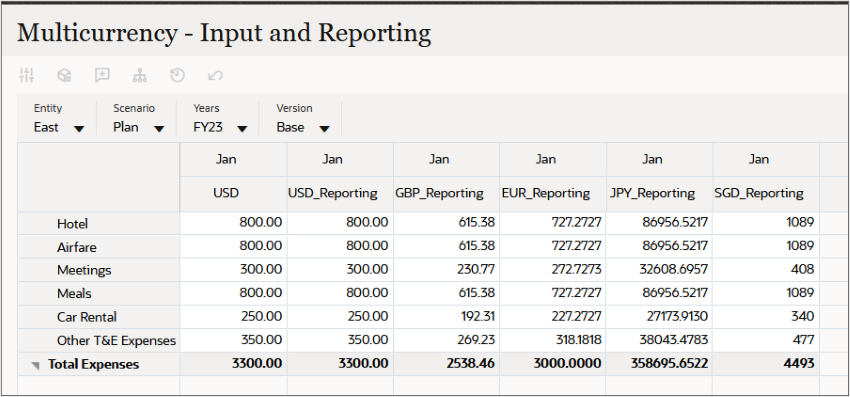Open the form settings sliders icon
This screenshot has height=397, width=850.
27,75
